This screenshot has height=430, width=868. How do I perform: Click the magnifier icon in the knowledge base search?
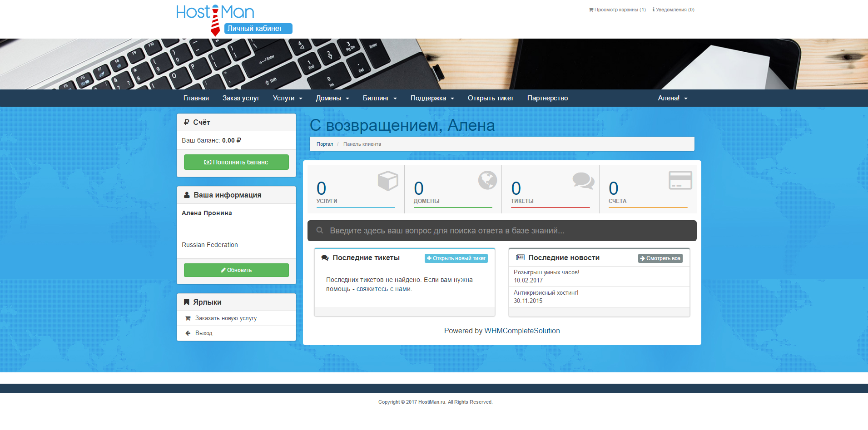click(x=320, y=231)
